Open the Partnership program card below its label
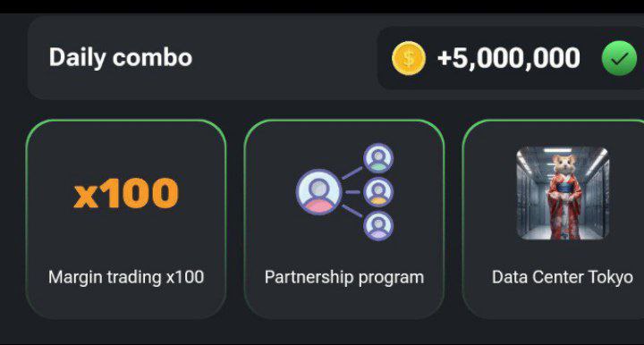This screenshot has height=345, width=644. pos(344,303)
